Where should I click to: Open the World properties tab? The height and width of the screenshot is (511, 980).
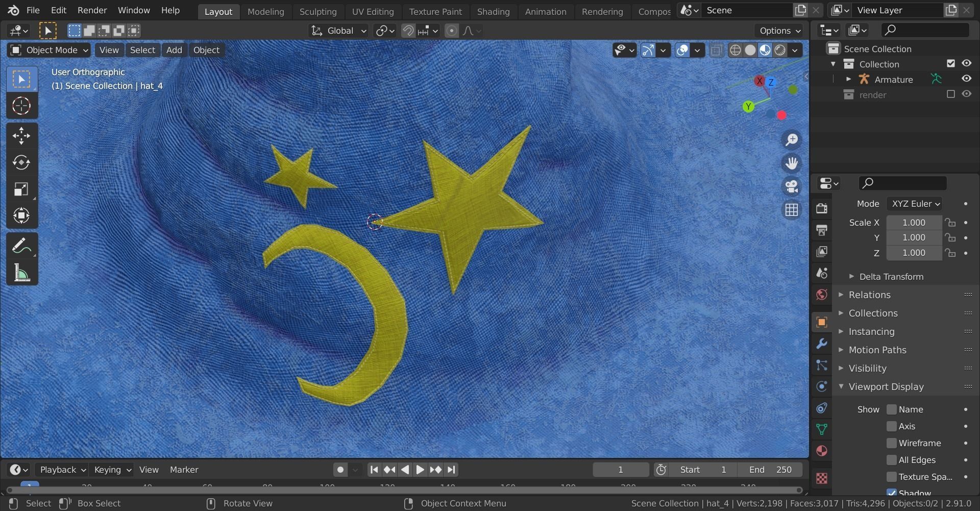pos(822,294)
